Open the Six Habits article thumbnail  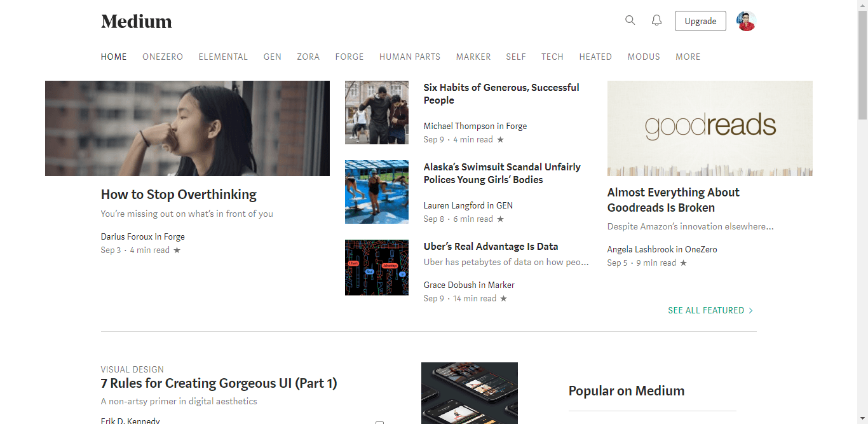[377, 113]
